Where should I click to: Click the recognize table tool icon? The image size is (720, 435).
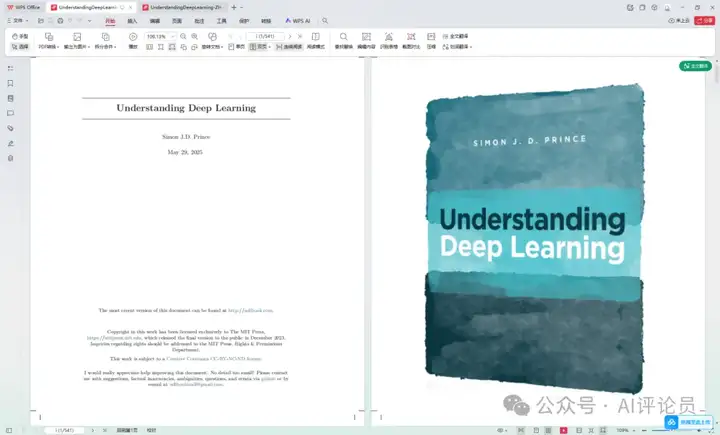click(388, 37)
